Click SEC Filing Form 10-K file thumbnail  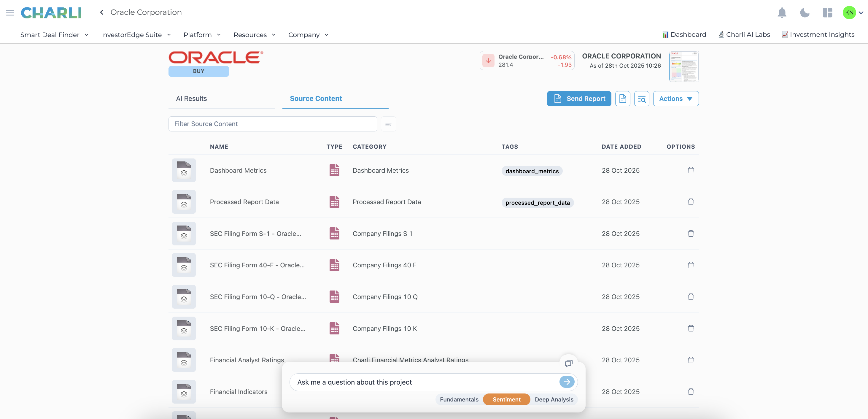[184, 328]
